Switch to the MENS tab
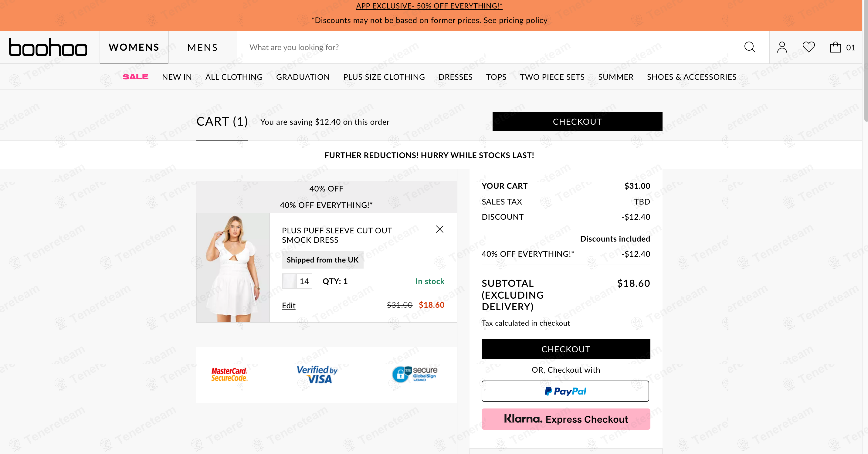The height and width of the screenshot is (454, 868). (202, 48)
